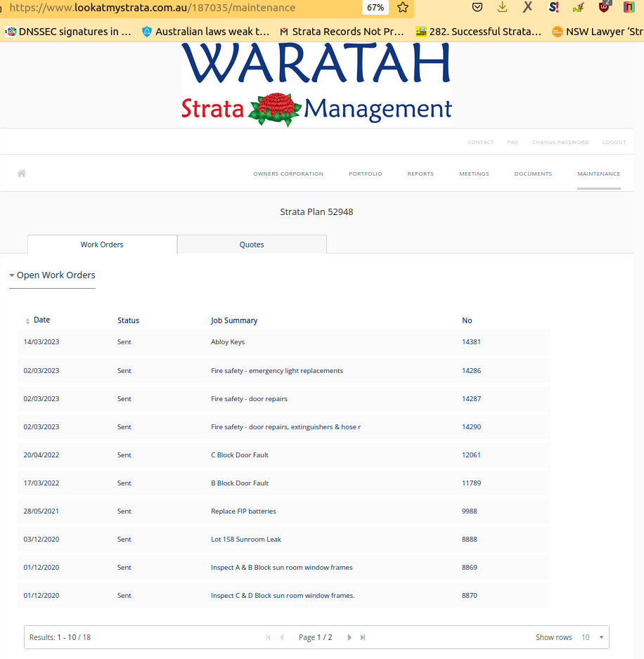Click the date 14/03/2023
The image size is (644, 659).
click(41, 341)
